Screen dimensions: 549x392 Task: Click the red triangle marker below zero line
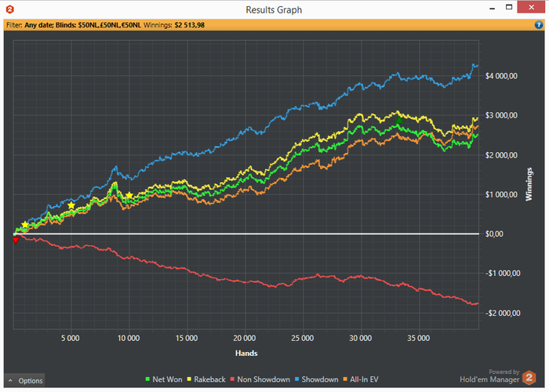(16, 240)
